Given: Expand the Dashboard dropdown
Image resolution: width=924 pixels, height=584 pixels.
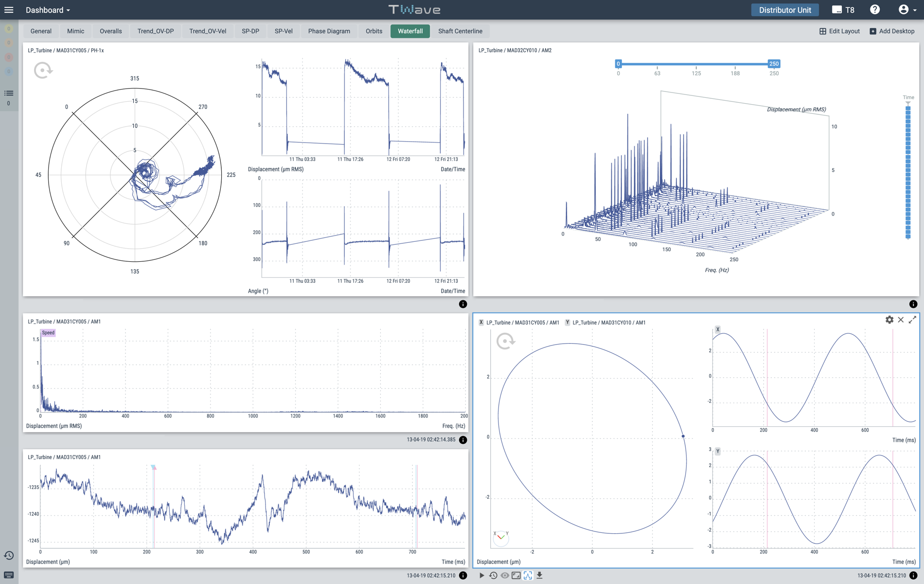Looking at the screenshot, I should pos(48,10).
